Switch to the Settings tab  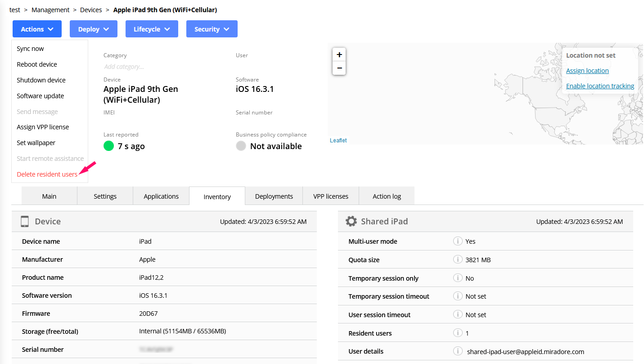click(105, 196)
